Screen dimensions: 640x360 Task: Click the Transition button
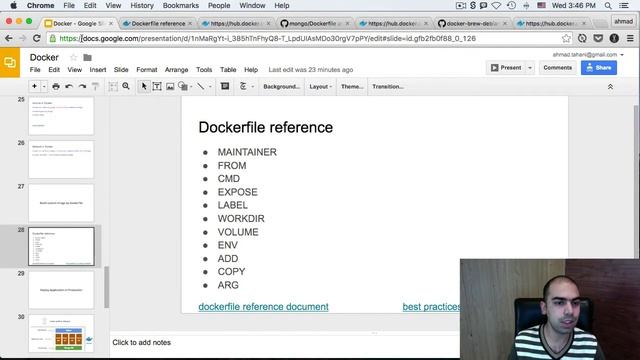point(388,87)
